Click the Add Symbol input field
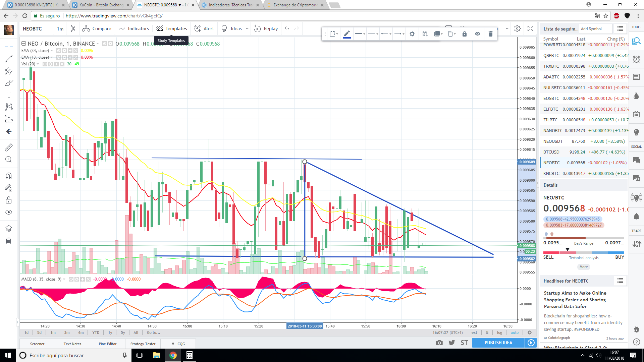This screenshot has width=644, height=362. [x=596, y=29]
